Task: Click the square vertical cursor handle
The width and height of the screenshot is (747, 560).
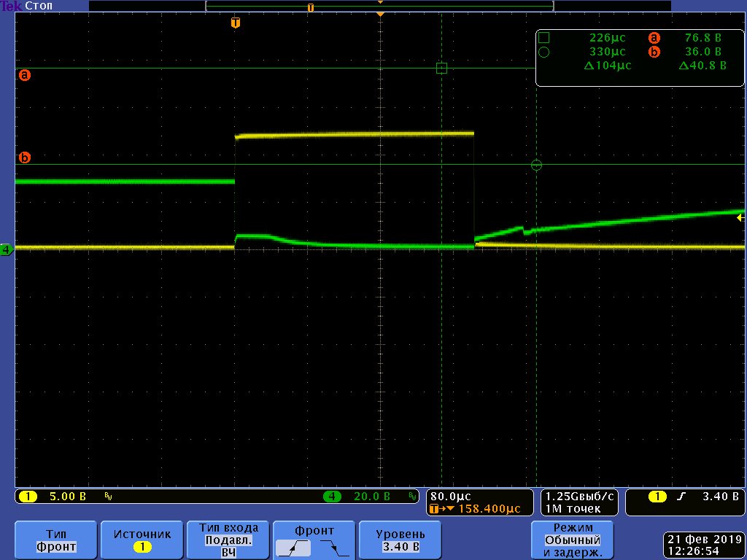Action: [x=441, y=68]
